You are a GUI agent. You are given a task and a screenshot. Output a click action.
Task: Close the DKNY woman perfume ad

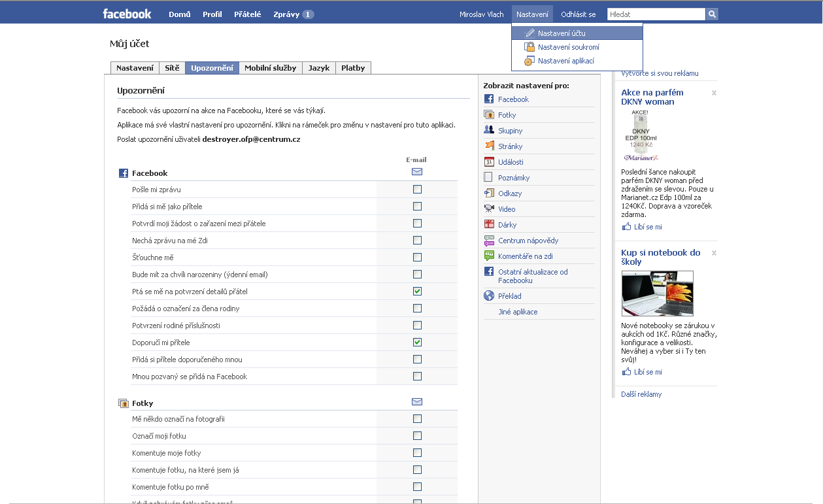(x=714, y=93)
